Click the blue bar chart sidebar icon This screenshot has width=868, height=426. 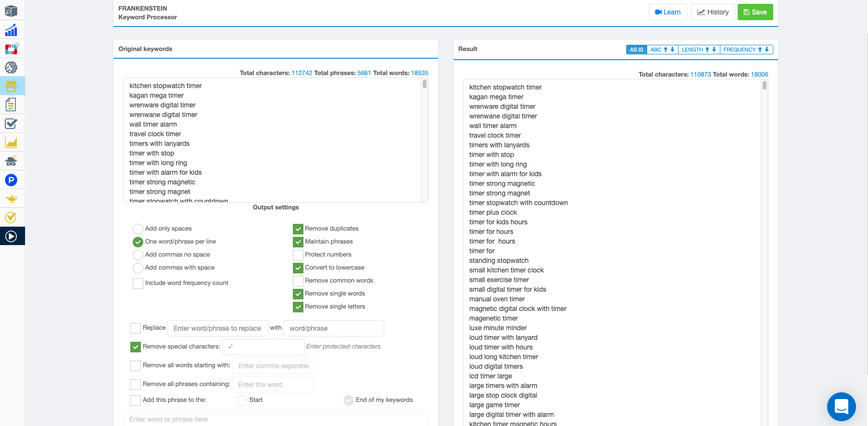tap(11, 30)
